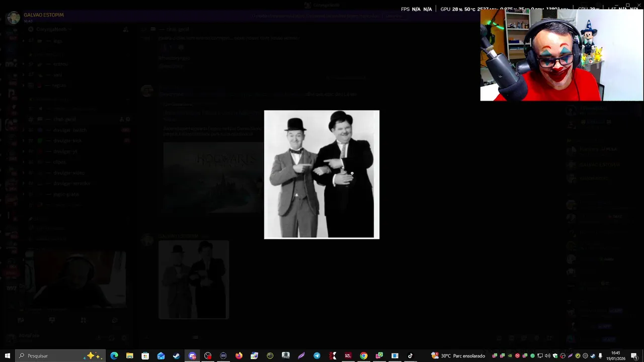Open Steam from the taskbar
The image size is (644, 362).
point(177,355)
